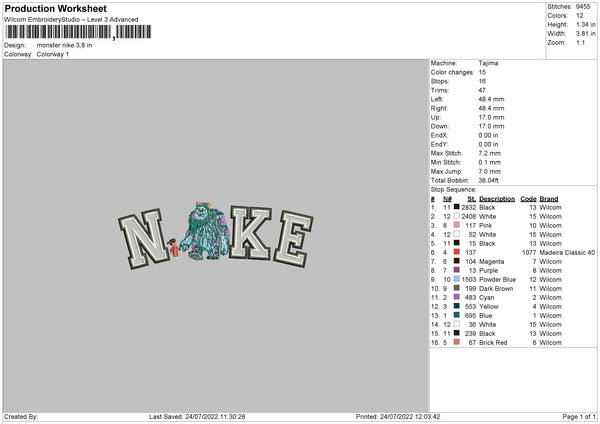Click the Up value 17.0 mm
The width and height of the screenshot is (600, 424).
491,117
